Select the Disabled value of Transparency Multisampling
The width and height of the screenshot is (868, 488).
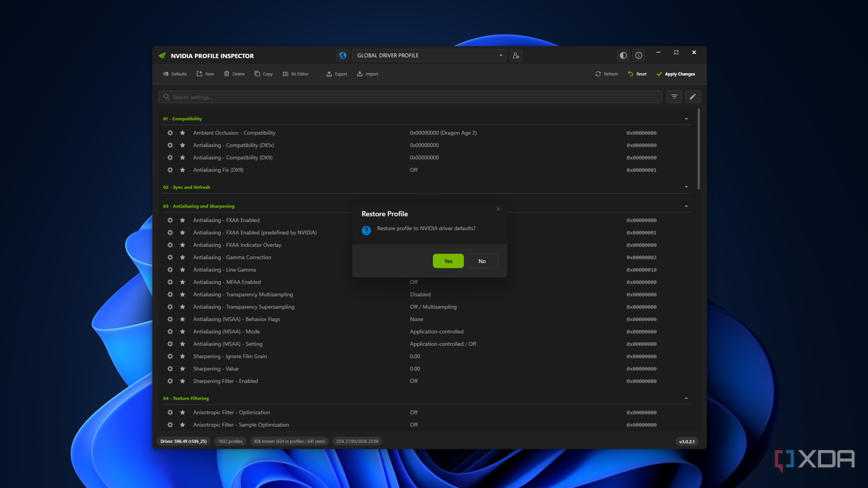(x=420, y=294)
